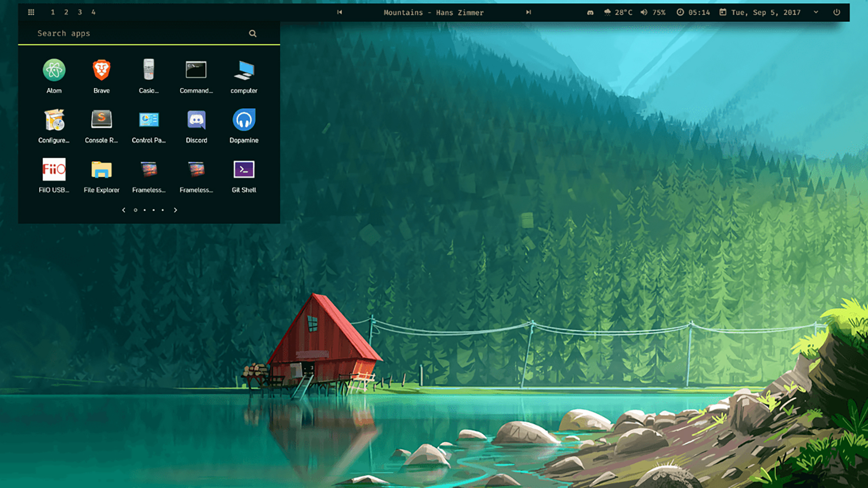Expand the system tray dropdown arrow

pyautogui.click(x=815, y=12)
